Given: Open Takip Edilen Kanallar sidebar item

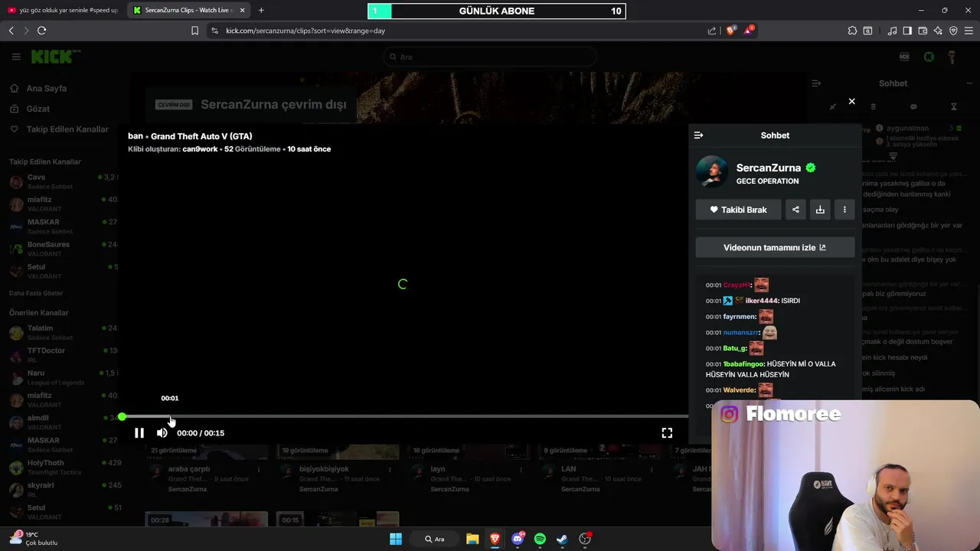Looking at the screenshot, I should (x=67, y=129).
